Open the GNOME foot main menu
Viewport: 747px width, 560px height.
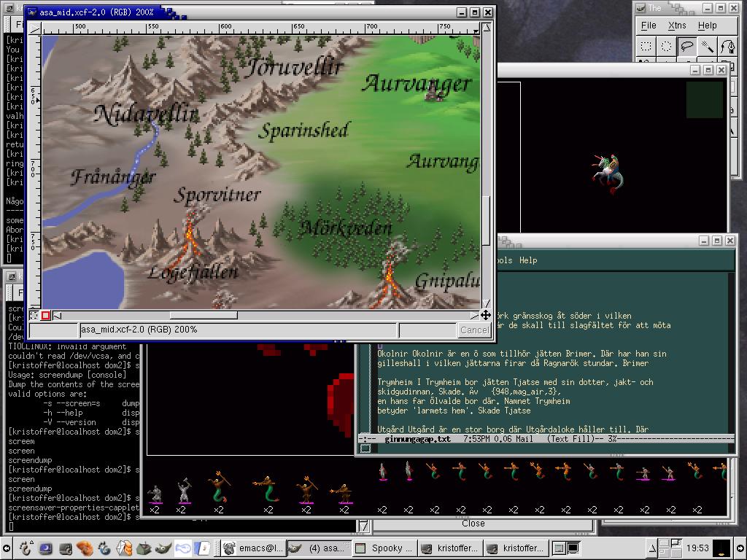point(26,548)
